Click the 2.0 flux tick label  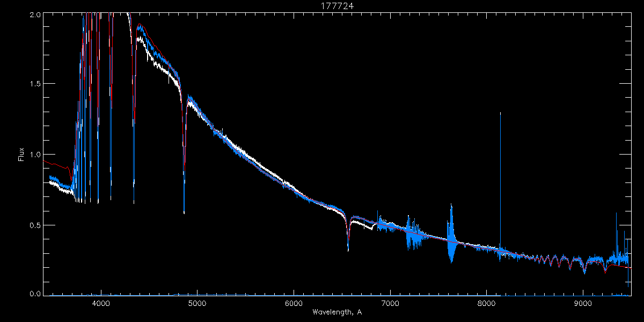click(x=35, y=14)
